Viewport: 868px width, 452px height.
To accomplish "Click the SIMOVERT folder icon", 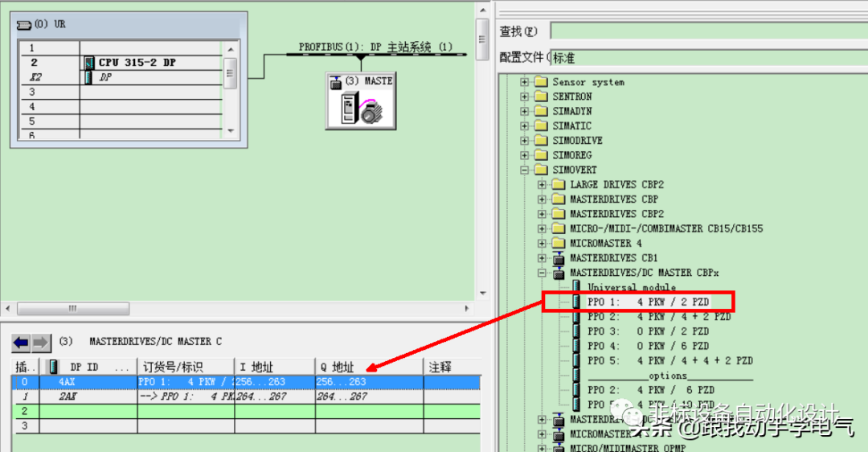I will pyautogui.click(x=541, y=170).
